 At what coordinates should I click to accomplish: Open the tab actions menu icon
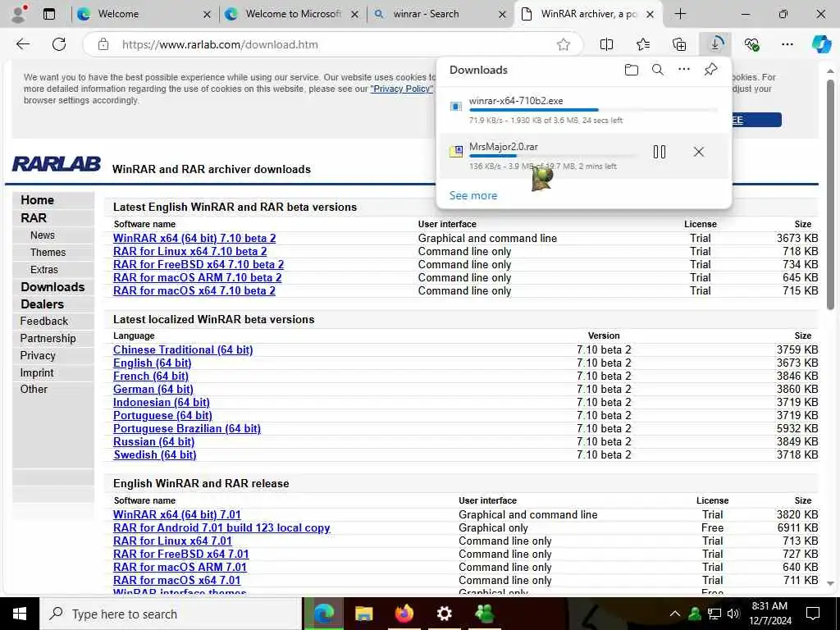[x=49, y=14]
